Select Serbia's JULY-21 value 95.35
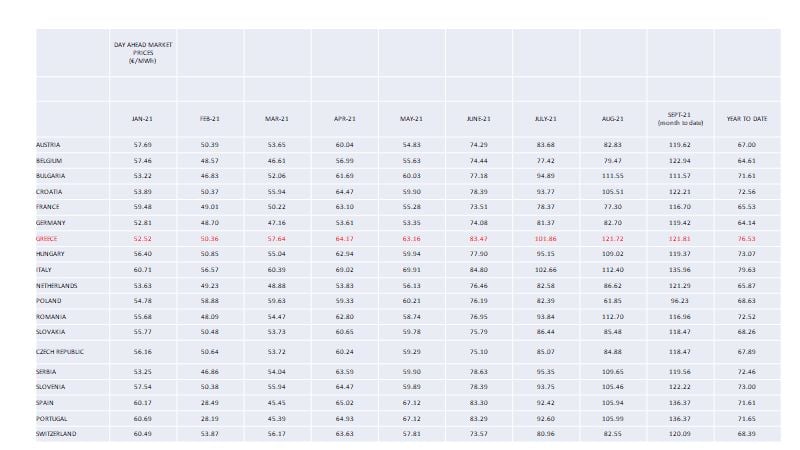The width and height of the screenshot is (800, 450). click(x=545, y=372)
